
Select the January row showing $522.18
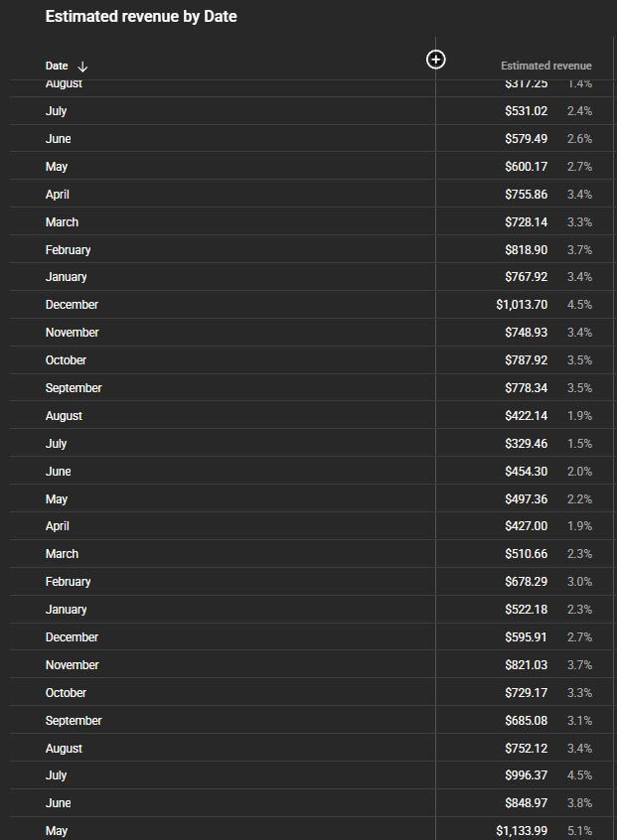[66, 610]
